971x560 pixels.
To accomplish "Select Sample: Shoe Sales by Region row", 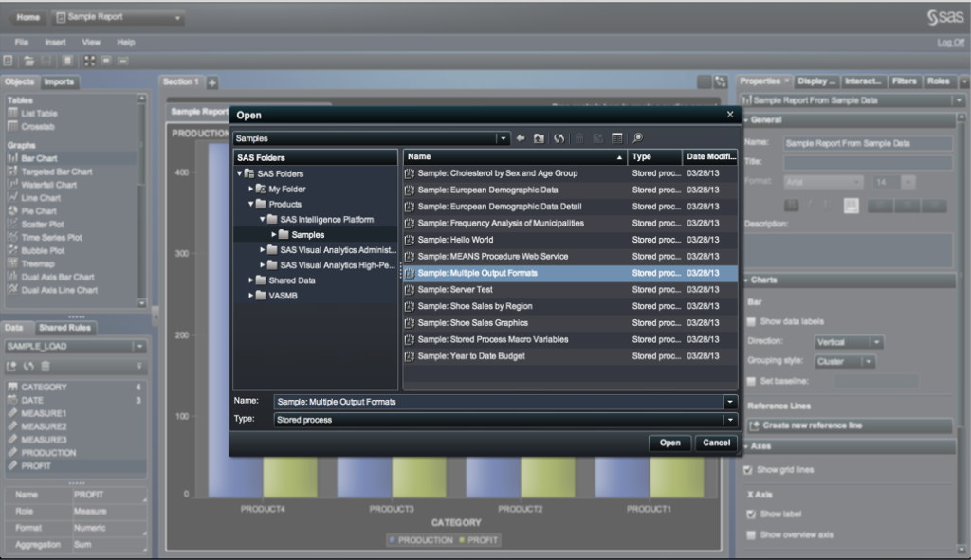I will point(570,306).
